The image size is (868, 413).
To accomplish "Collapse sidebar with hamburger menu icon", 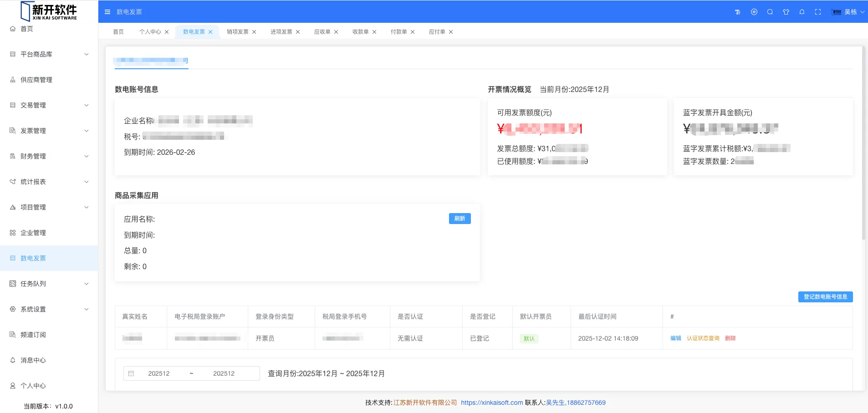I will (107, 12).
